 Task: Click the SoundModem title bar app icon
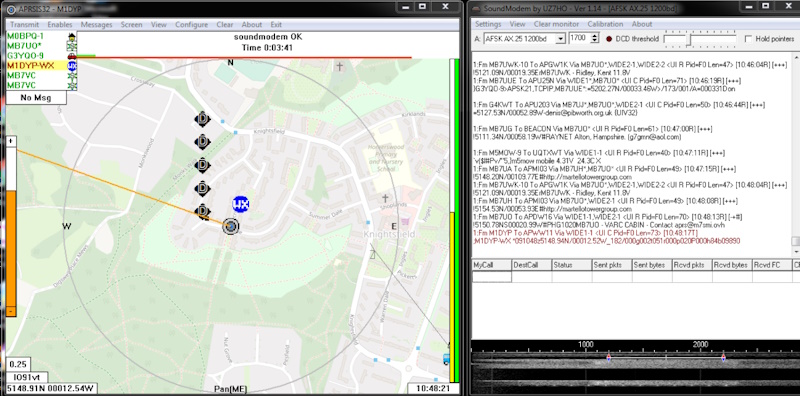click(x=476, y=8)
